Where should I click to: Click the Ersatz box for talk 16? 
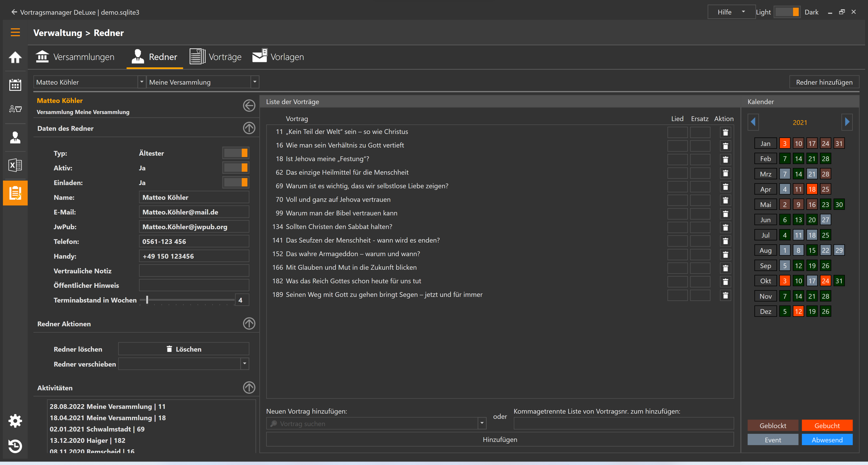[x=700, y=146]
